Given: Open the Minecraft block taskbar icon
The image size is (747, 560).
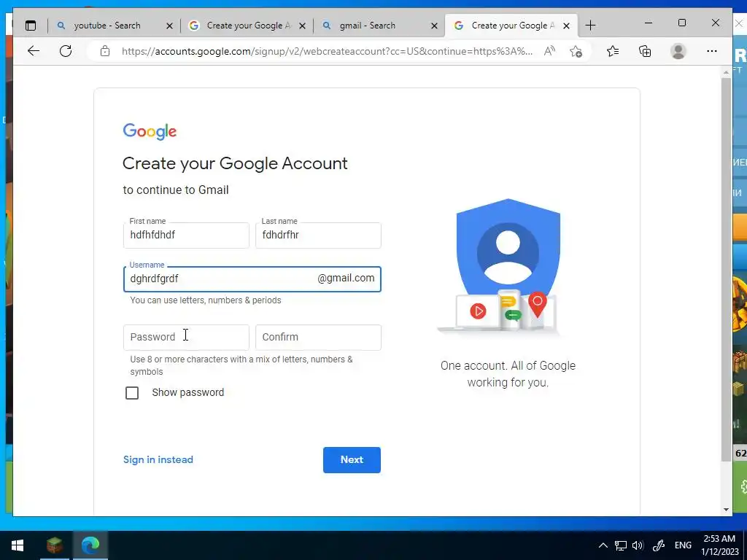Looking at the screenshot, I should click(55, 545).
